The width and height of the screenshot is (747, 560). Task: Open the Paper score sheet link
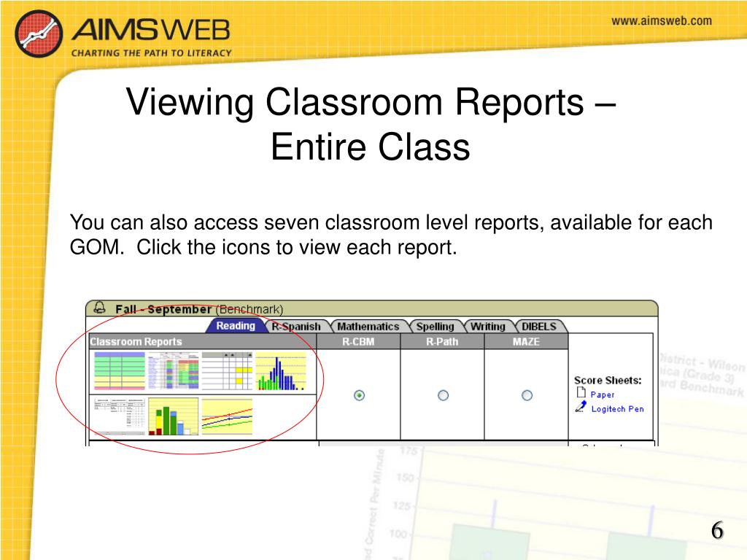[x=602, y=394]
